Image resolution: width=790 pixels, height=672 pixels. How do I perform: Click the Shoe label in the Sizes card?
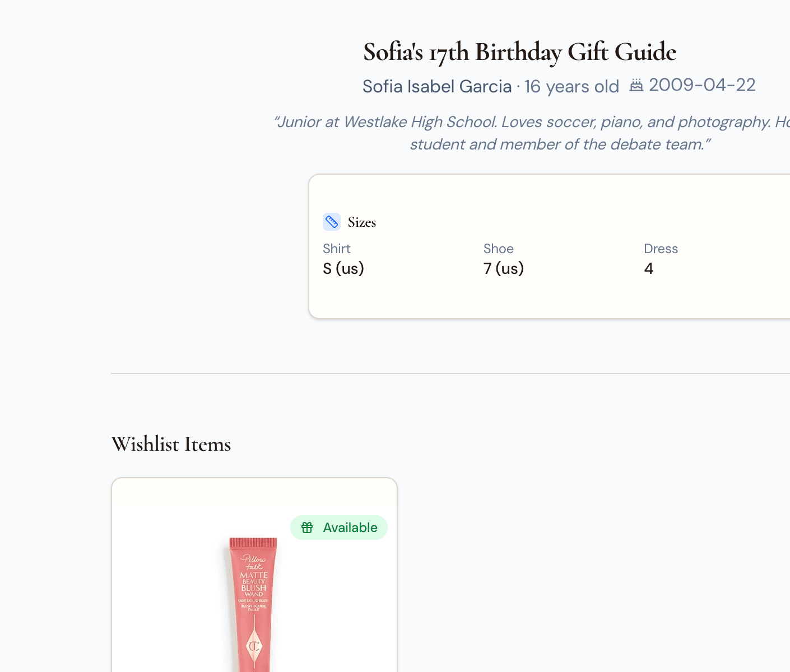[498, 249]
